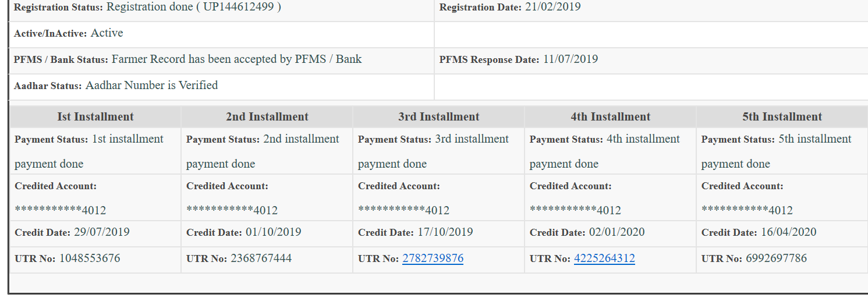This screenshot has width=868, height=301.
Task: Click Credit Date 29/07/2019 cell
Action: (95, 232)
